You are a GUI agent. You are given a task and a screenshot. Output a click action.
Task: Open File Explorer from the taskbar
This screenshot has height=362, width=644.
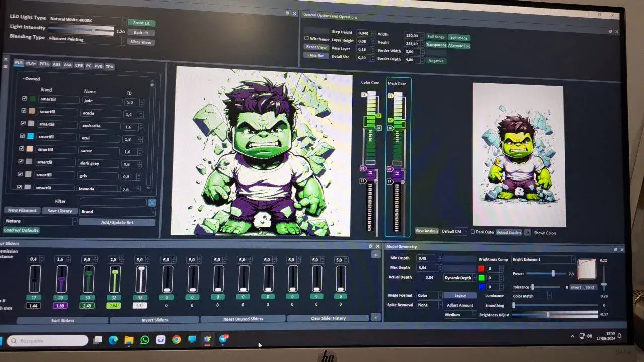129,340
